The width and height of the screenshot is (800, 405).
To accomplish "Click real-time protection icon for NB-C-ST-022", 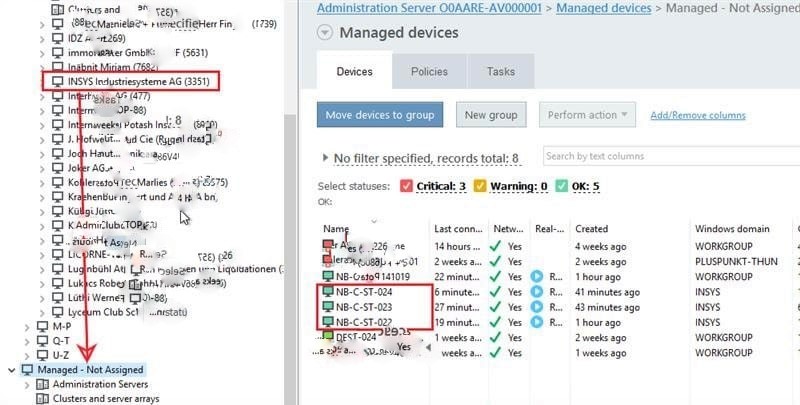I will click(x=537, y=322).
